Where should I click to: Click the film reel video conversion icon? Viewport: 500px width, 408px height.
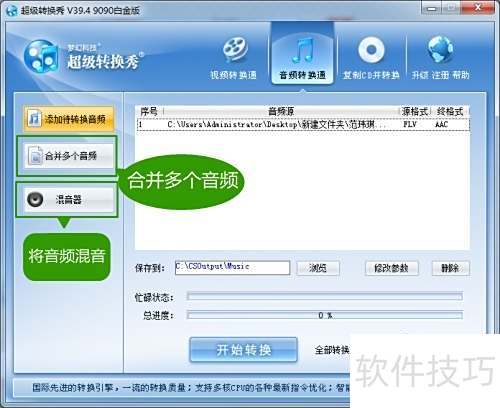(x=235, y=50)
